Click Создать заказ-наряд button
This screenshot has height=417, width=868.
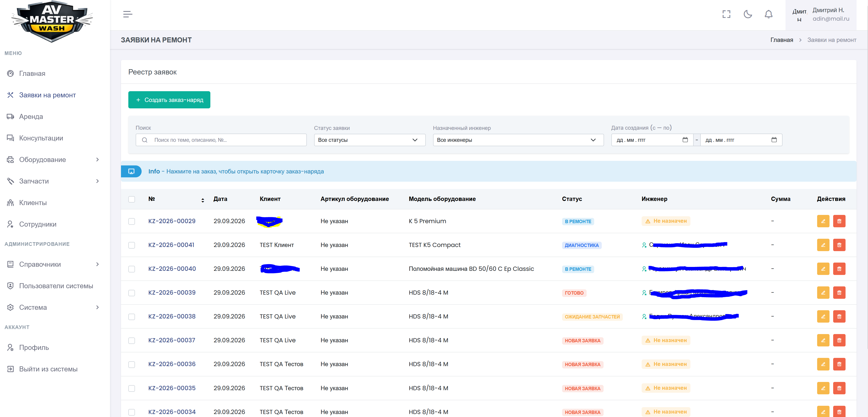point(169,100)
